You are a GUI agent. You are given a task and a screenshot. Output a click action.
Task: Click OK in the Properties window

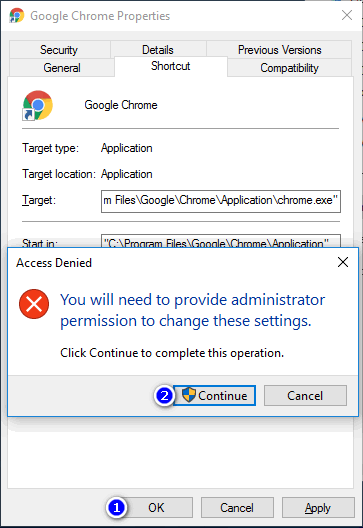pos(156,507)
